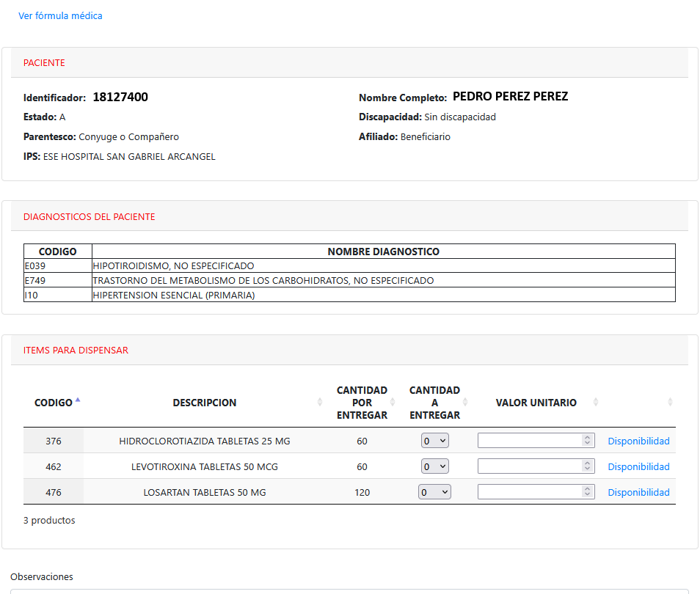
Task: Open the Ver fórmula médica link
Action: 60,15
